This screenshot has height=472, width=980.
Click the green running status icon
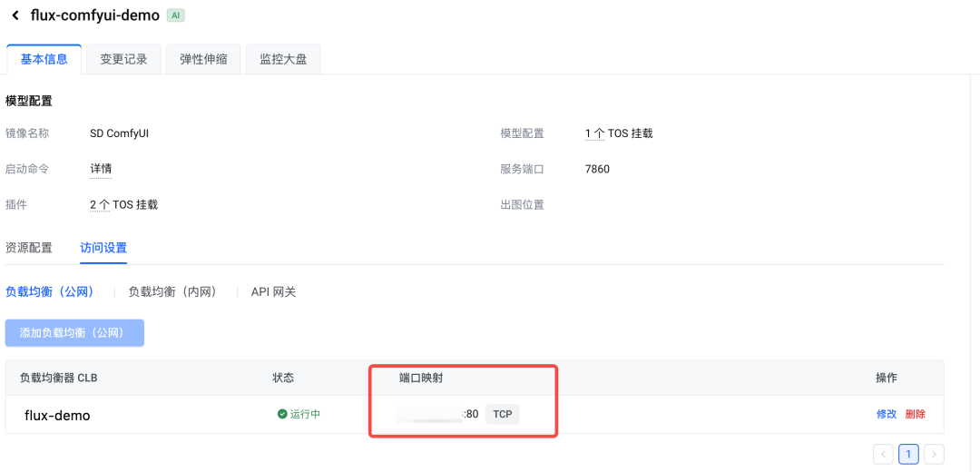click(282, 414)
